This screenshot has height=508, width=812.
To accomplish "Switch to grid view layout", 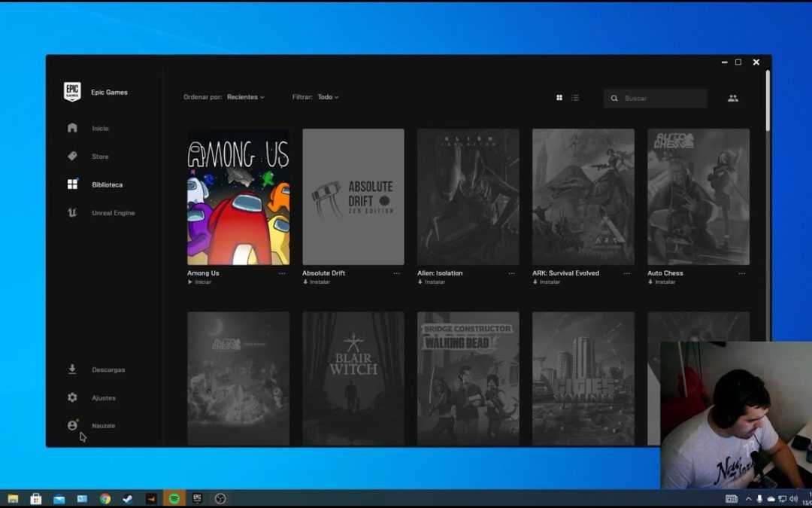I will pyautogui.click(x=559, y=98).
